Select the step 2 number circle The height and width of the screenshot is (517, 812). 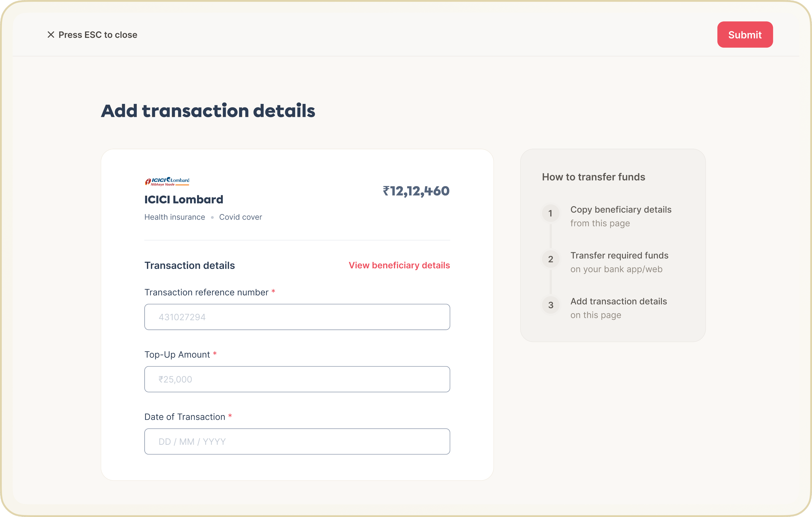coord(550,259)
